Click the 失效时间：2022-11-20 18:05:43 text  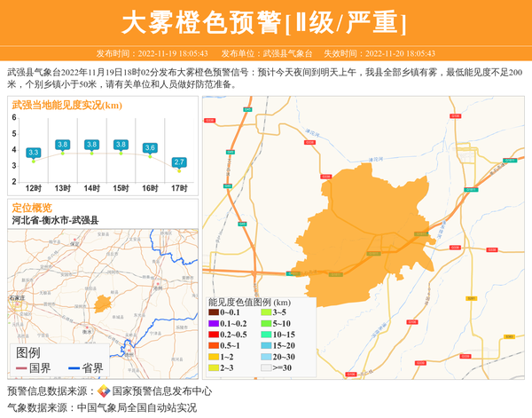pos(379,53)
